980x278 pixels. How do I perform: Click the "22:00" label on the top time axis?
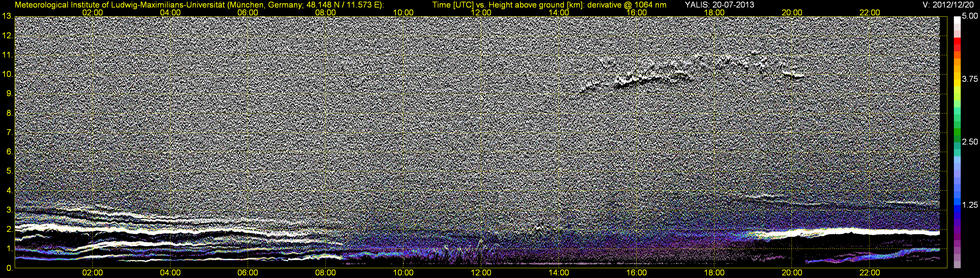pos(870,12)
